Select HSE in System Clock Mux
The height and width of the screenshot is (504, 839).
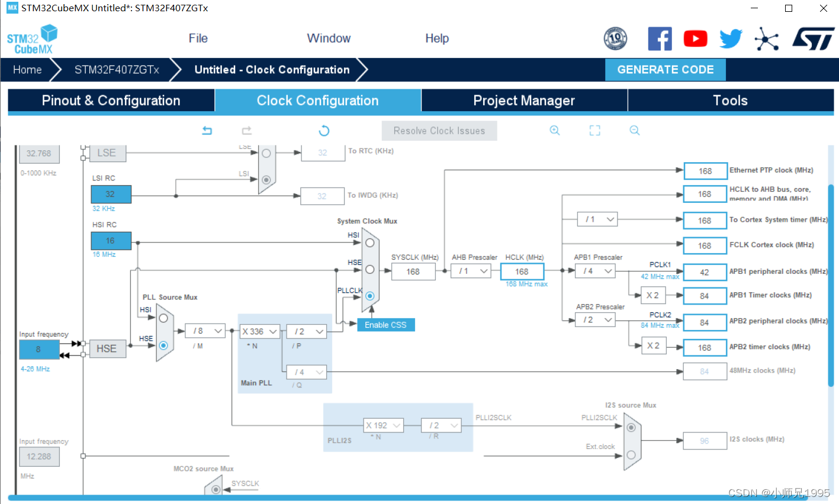pyautogui.click(x=370, y=269)
